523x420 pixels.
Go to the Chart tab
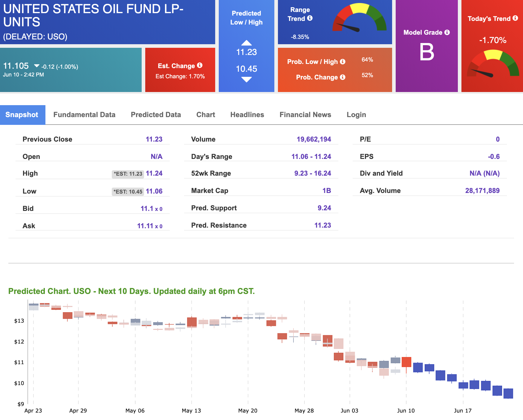(x=206, y=115)
